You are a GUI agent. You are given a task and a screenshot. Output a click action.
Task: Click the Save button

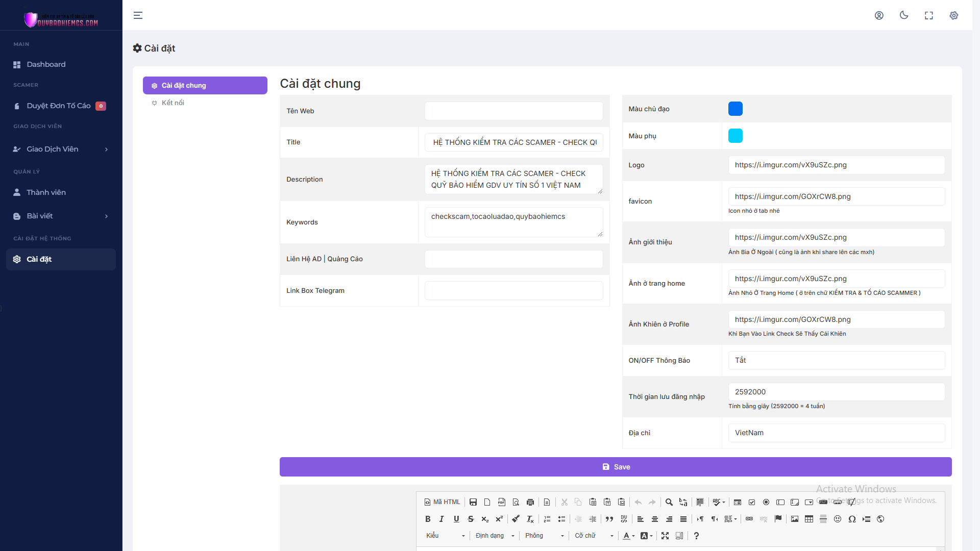[x=616, y=466]
